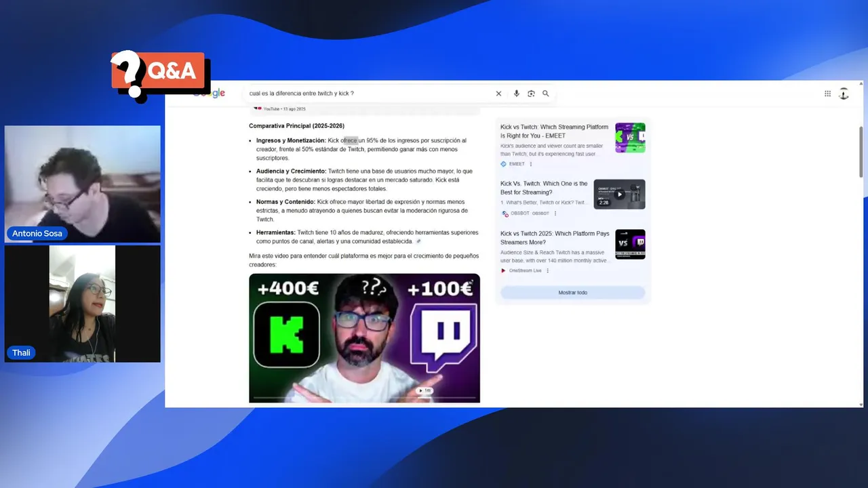Click the 'Thali' name label

pos(21,353)
